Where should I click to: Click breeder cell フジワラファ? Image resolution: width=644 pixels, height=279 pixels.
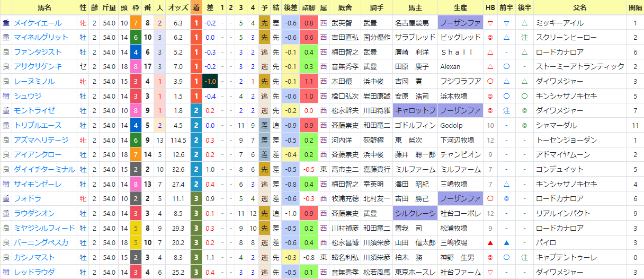(460, 81)
